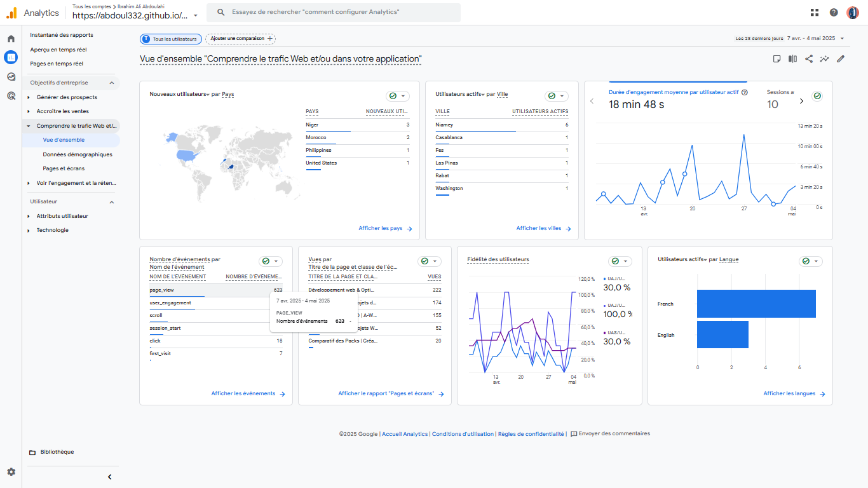Viewport: 868px width, 488px height.
Task: Open Règles de confidentialité link
Action: [531, 434]
